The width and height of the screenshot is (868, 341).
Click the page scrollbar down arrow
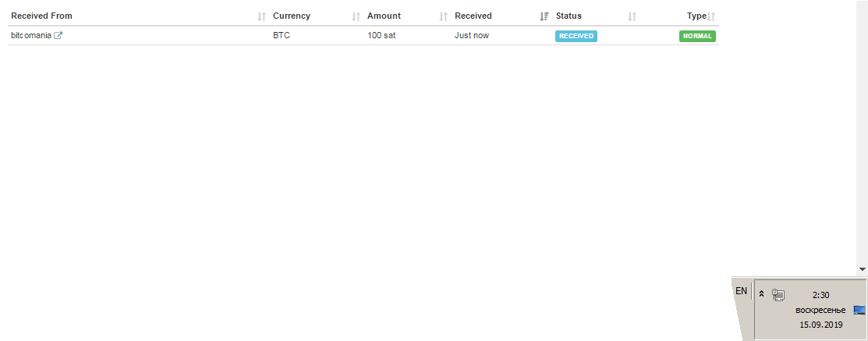tap(862, 269)
